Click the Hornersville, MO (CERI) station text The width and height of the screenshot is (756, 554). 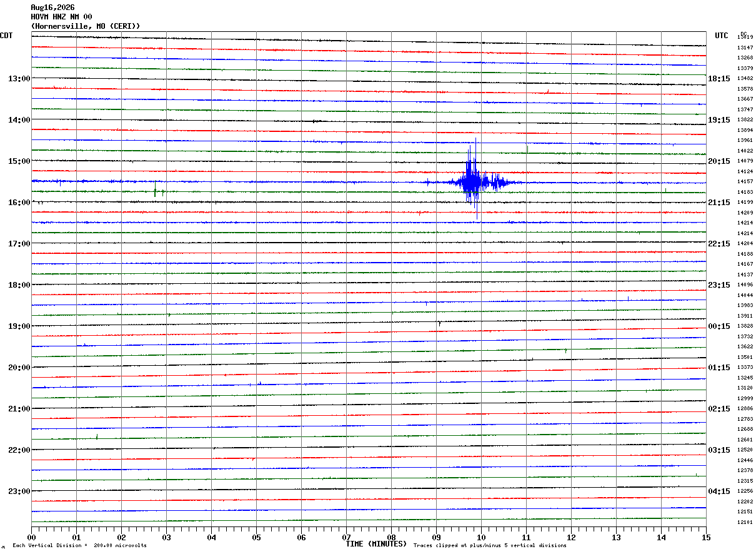(86, 26)
